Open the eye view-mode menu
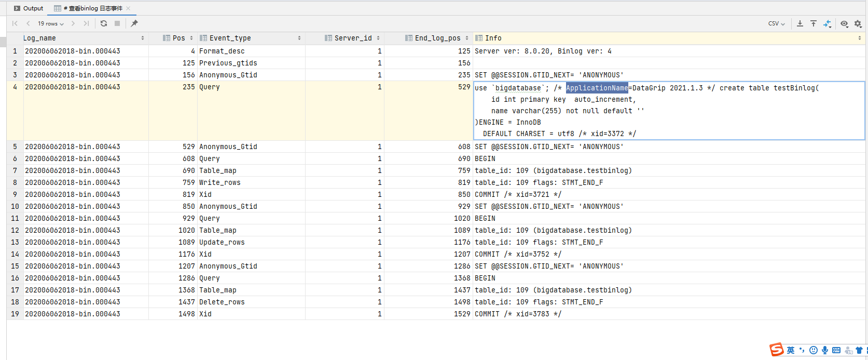 844,23
